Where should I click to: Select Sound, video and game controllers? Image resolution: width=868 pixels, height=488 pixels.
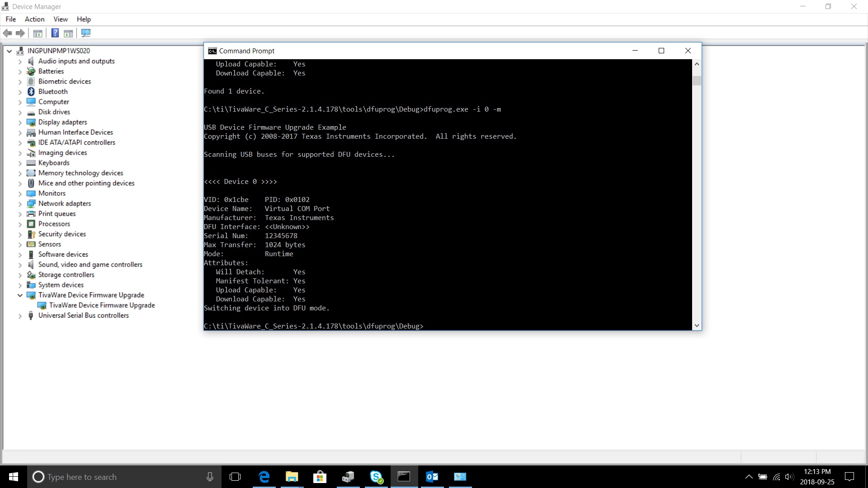coord(90,264)
